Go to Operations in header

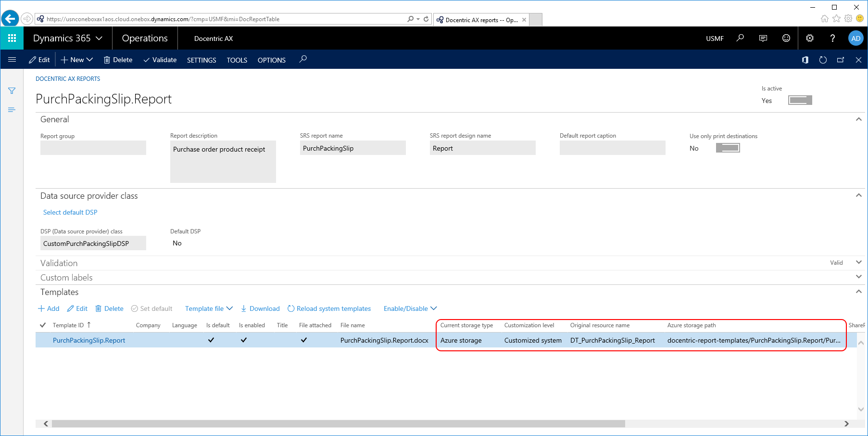click(145, 38)
